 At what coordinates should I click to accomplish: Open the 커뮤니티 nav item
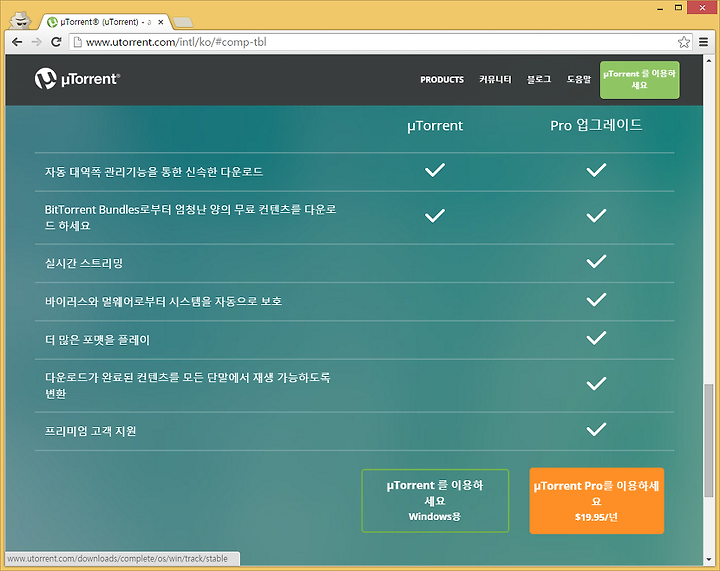pyautogui.click(x=495, y=79)
